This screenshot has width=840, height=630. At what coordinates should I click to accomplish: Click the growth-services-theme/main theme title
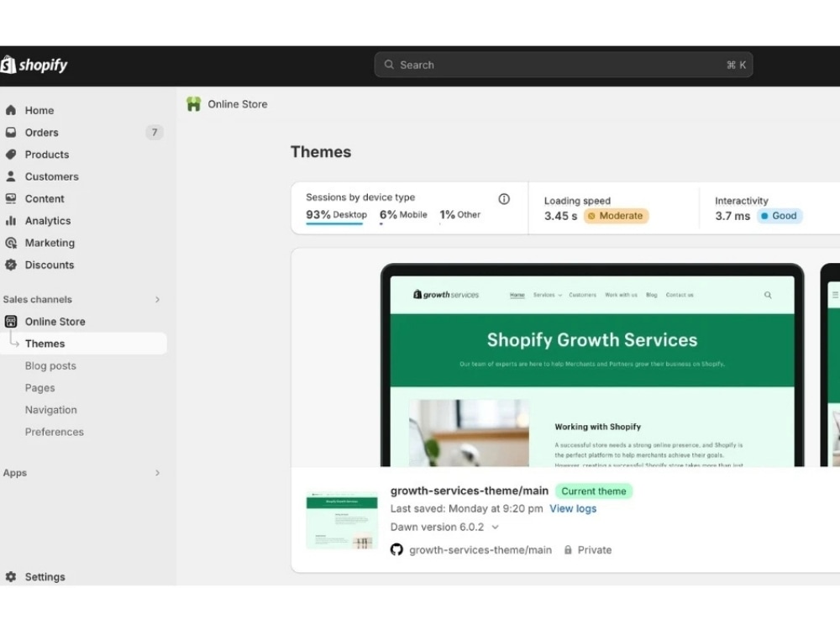pos(470,491)
